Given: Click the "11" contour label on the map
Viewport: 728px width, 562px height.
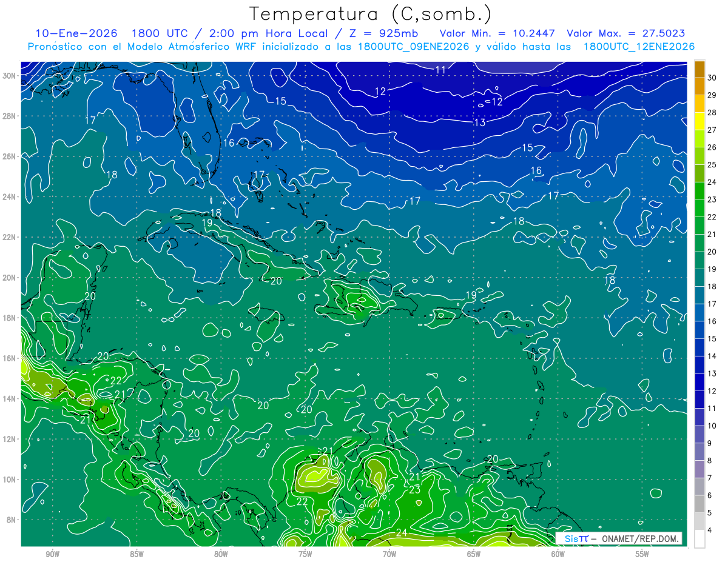Looking at the screenshot, I should coord(440,70).
